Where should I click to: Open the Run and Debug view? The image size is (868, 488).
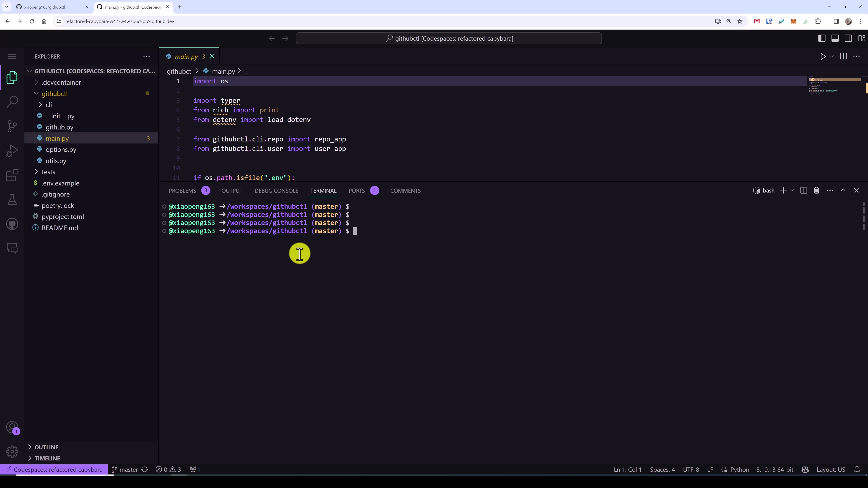pos(12,150)
